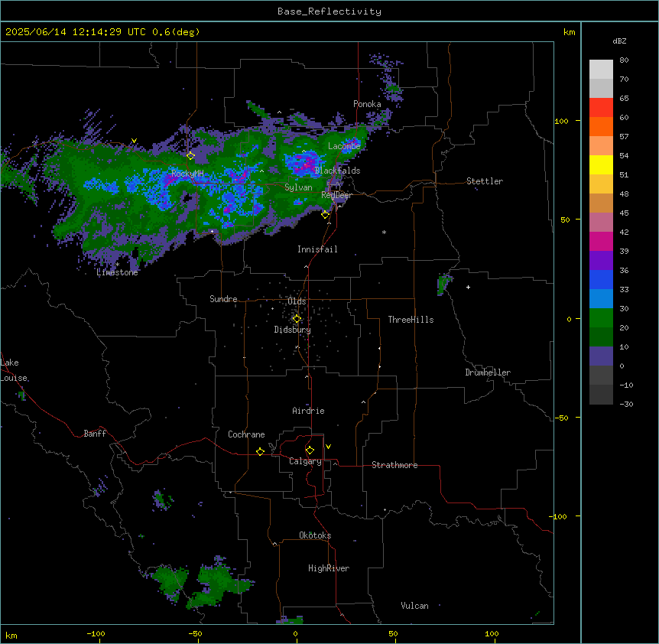Select the Stettler label
The image size is (659, 644).
485,181
